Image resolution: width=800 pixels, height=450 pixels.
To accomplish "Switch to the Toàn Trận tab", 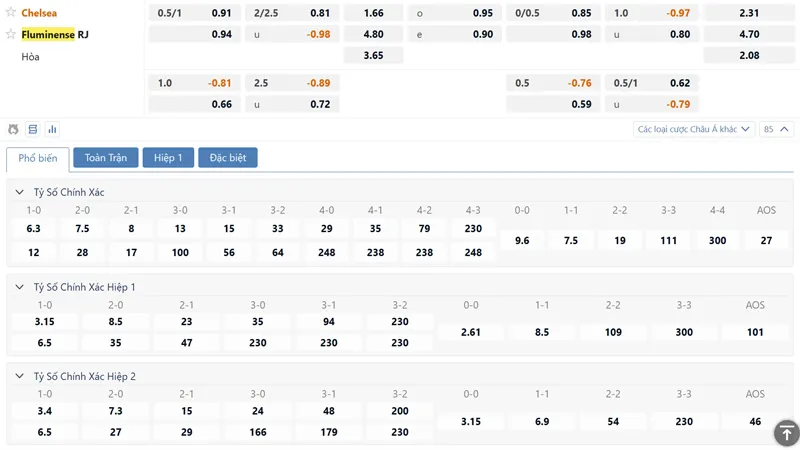I will 106,158.
